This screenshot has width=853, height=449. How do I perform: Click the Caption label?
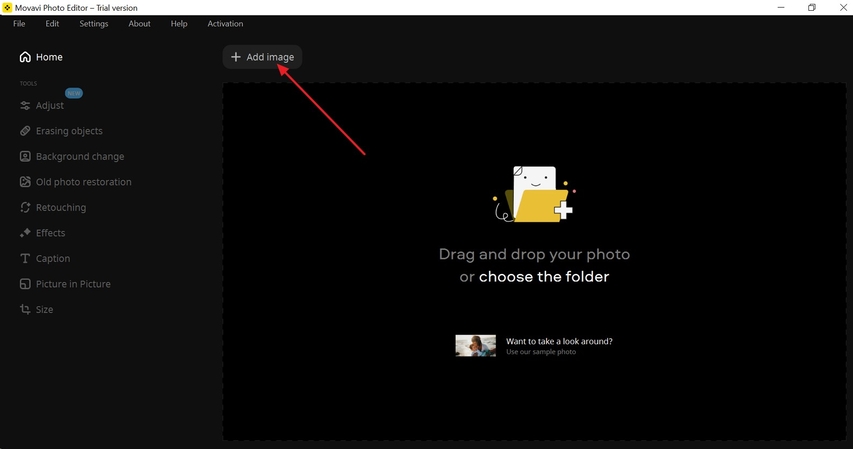pyautogui.click(x=53, y=259)
